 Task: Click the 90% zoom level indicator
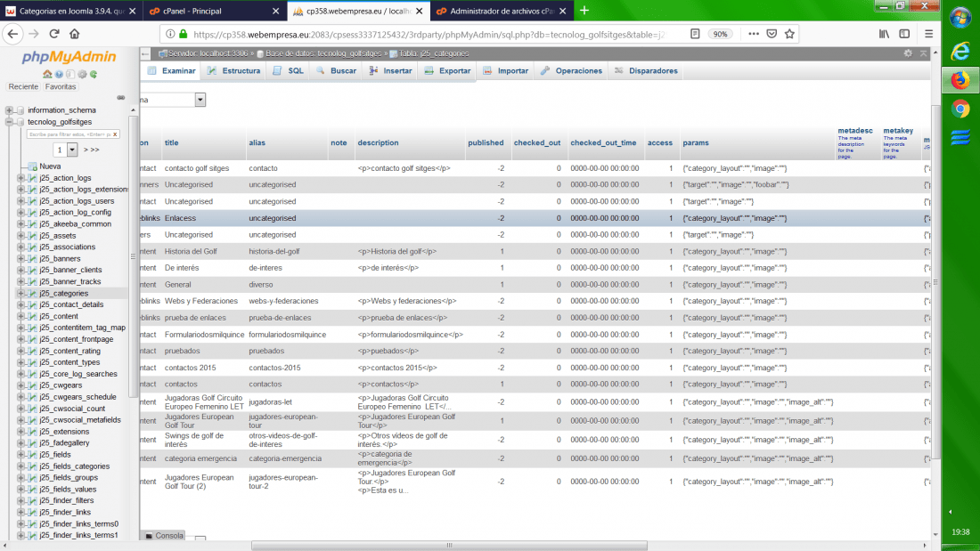[720, 35]
